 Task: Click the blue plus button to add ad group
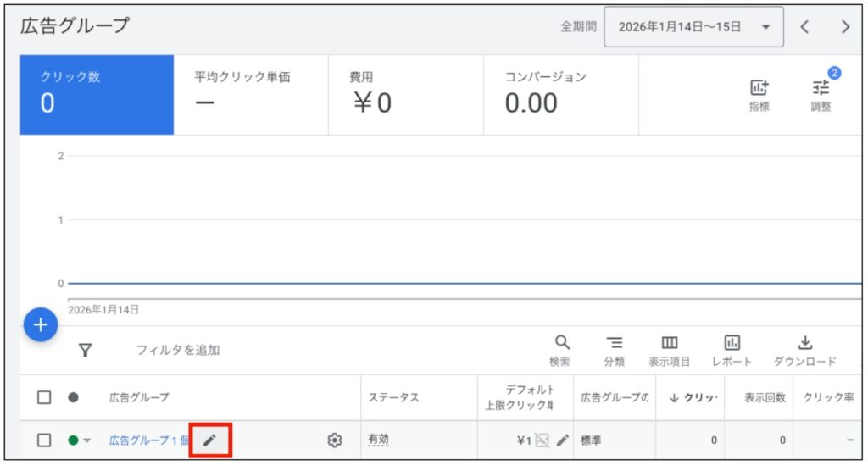40,325
